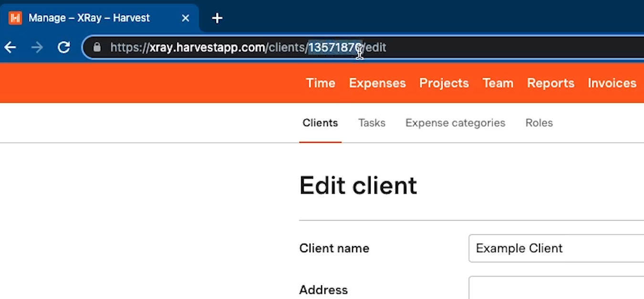Switch to Expense categories sub-tab
Viewport: 644px width, 299px height.
455,123
